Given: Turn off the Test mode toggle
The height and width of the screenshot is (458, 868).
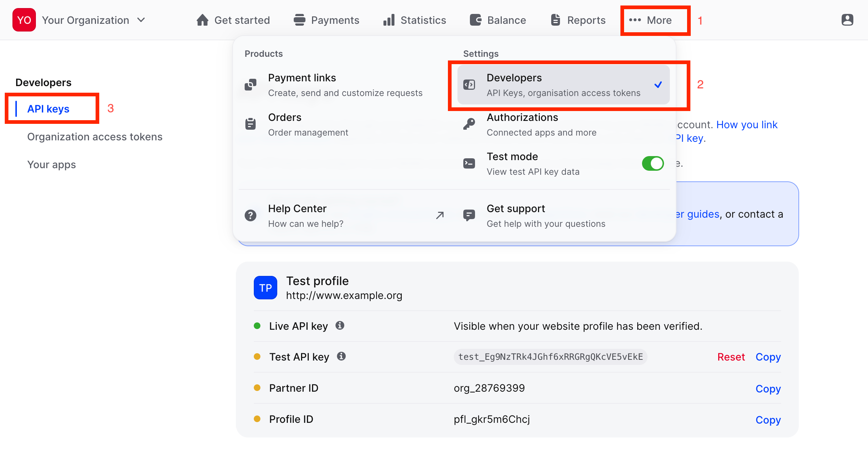Looking at the screenshot, I should pos(653,163).
